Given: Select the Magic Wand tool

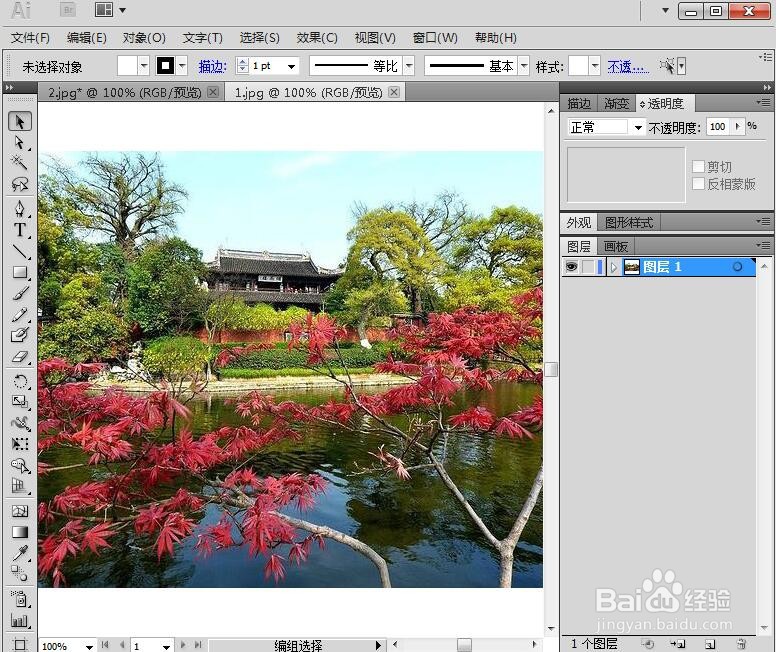Looking at the screenshot, I should pos(20,163).
